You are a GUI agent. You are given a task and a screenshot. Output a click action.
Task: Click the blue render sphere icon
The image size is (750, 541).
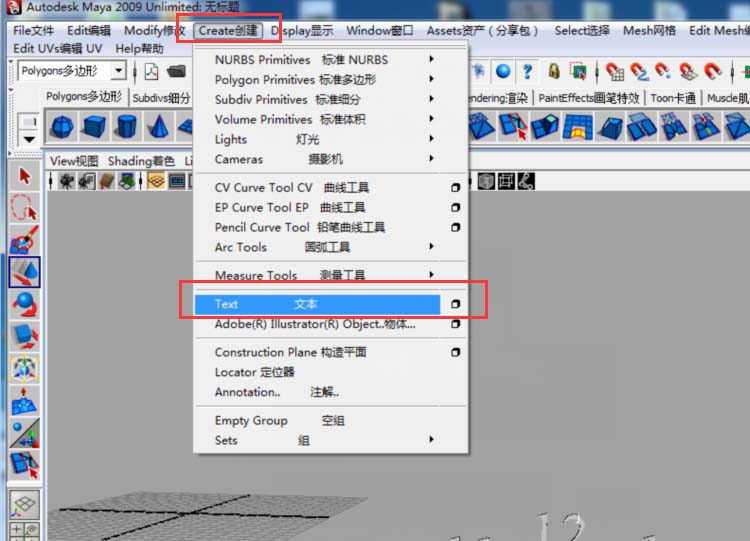pos(503,71)
